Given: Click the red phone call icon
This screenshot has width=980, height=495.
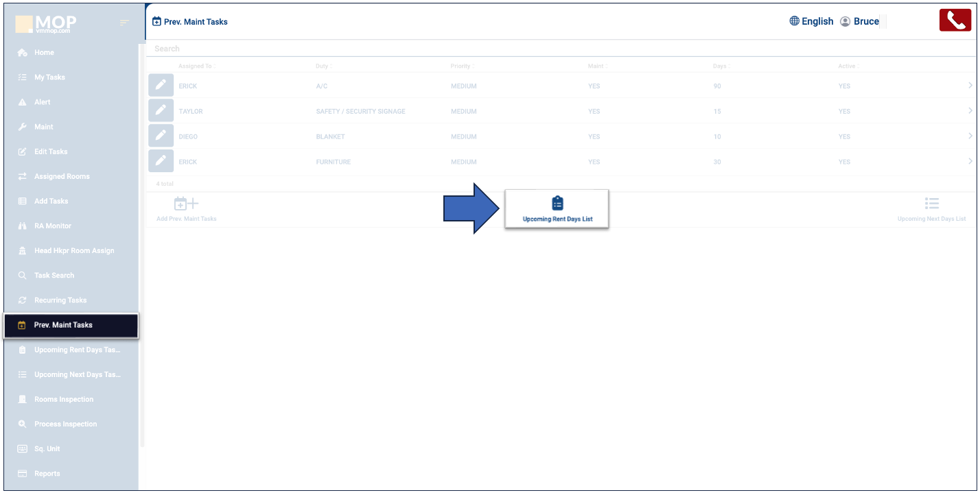Looking at the screenshot, I should tap(955, 21).
